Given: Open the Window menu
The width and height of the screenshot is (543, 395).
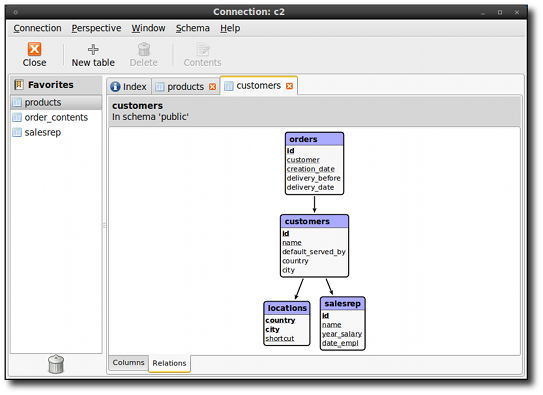Looking at the screenshot, I should 148,28.
